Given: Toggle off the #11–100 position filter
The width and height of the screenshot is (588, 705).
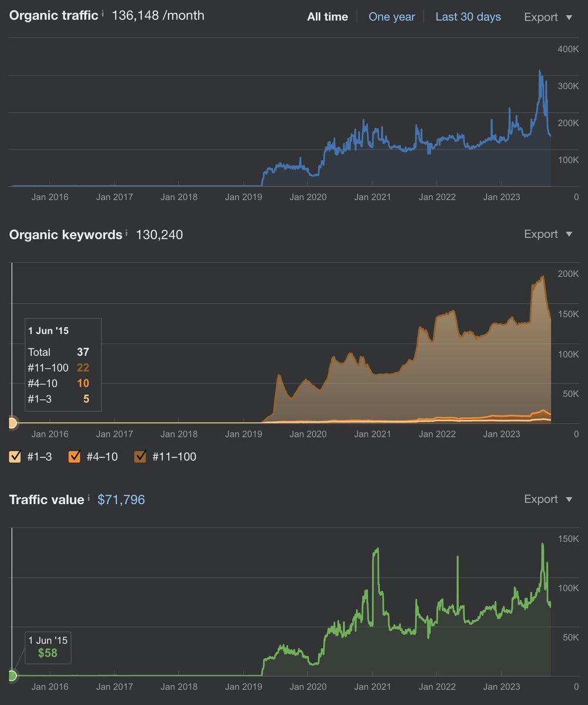Looking at the screenshot, I should coord(139,456).
